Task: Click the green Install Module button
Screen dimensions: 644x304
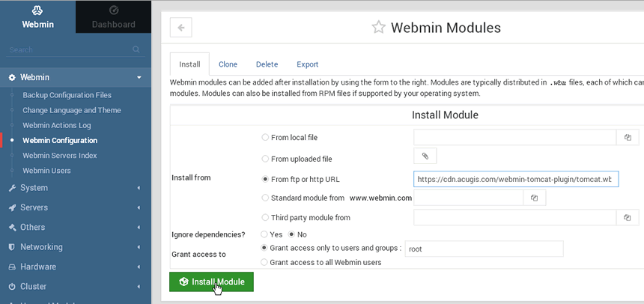Action: coord(211,282)
